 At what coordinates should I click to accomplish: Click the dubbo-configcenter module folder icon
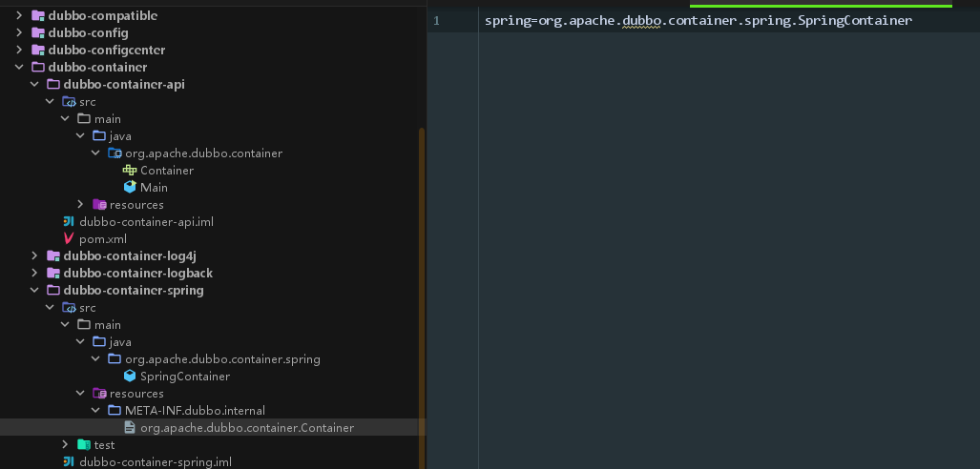pyautogui.click(x=38, y=51)
